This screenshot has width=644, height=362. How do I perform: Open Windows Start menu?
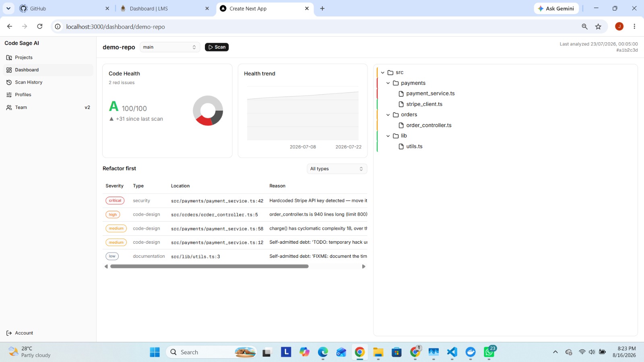point(155,352)
